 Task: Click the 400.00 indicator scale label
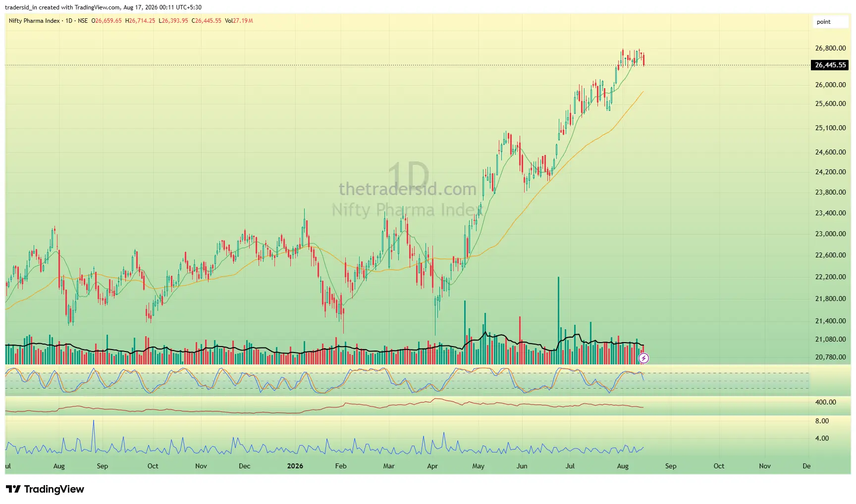[x=825, y=403]
